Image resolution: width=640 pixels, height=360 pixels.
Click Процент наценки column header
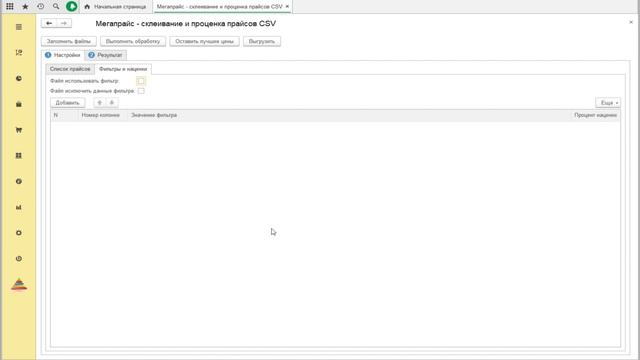click(595, 115)
